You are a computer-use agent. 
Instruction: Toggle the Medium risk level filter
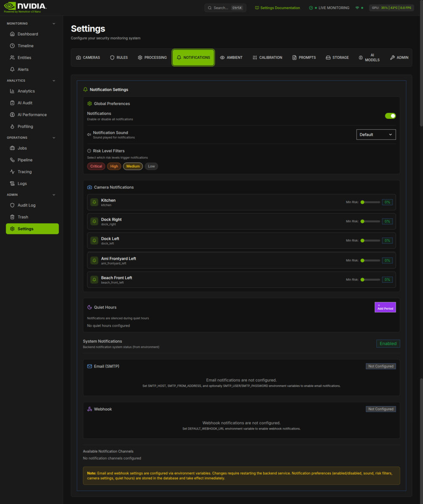pyautogui.click(x=132, y=166)
